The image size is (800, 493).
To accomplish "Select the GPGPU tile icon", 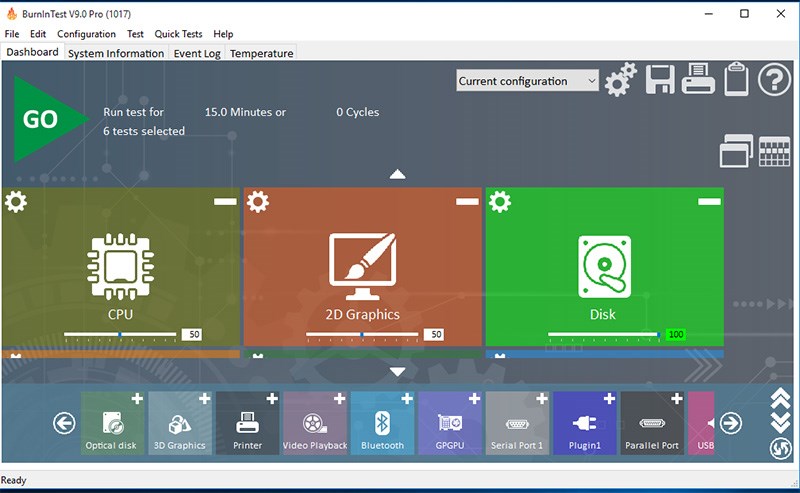I will 449,423.
